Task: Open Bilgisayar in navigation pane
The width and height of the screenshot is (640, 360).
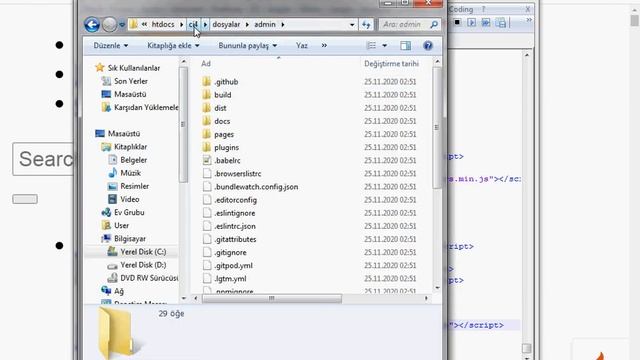Action: [130, 239]
